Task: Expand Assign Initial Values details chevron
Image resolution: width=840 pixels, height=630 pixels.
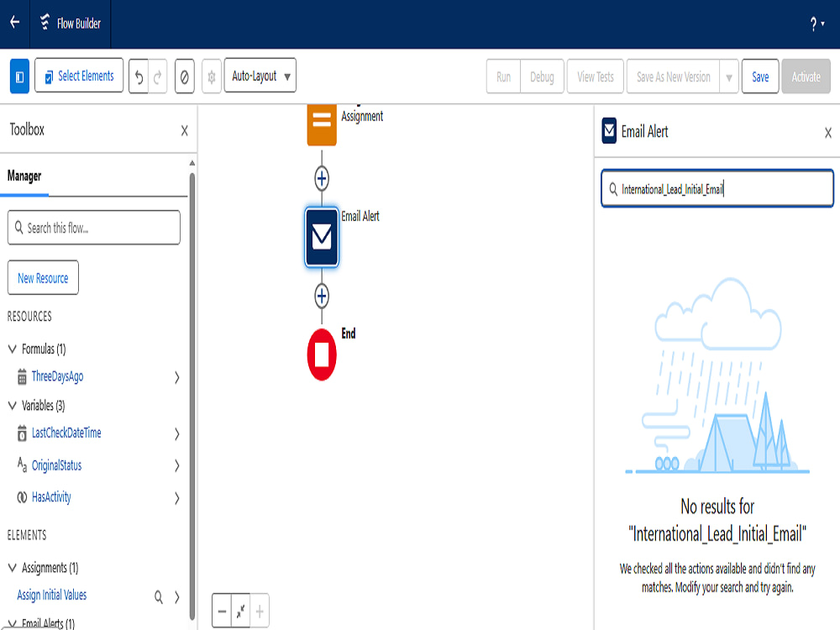Action: tap(176, 596)
